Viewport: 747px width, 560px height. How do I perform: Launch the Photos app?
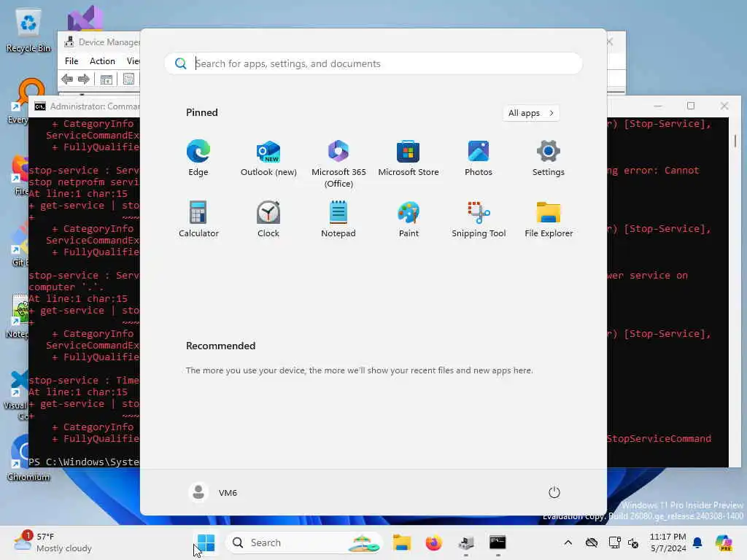tap(479, 158)
